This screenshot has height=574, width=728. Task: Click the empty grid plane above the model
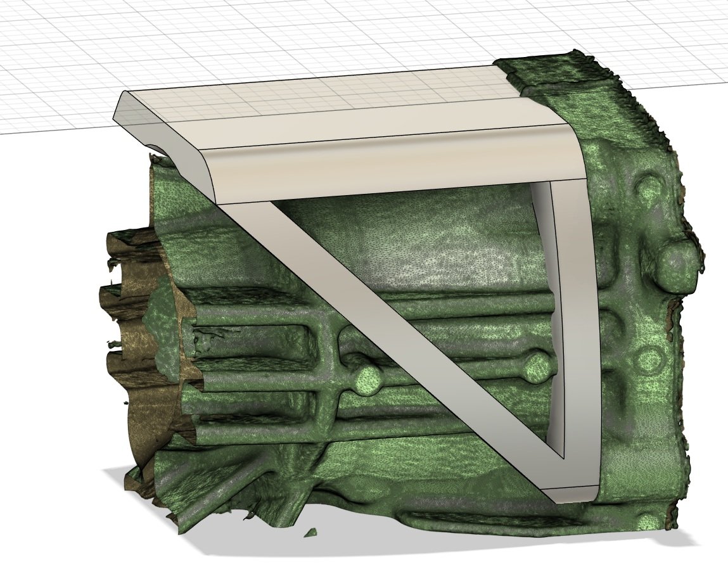[x=253, y=38]
